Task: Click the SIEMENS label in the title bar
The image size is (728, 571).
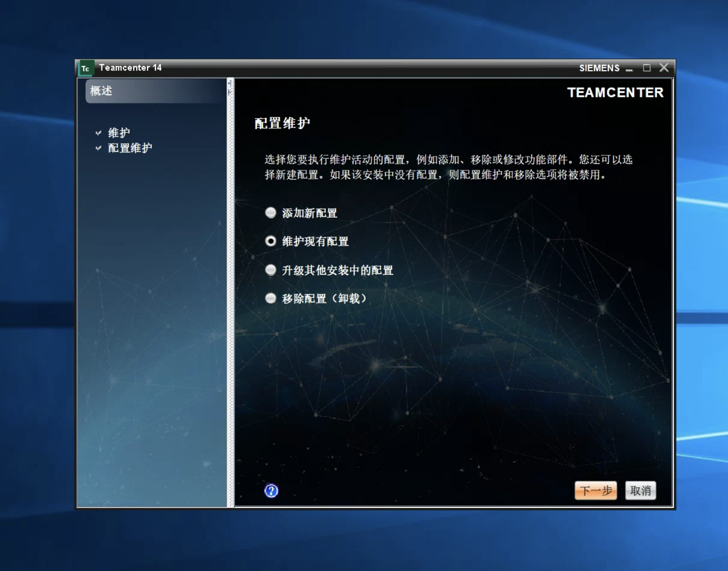Action: click(599, 68)
